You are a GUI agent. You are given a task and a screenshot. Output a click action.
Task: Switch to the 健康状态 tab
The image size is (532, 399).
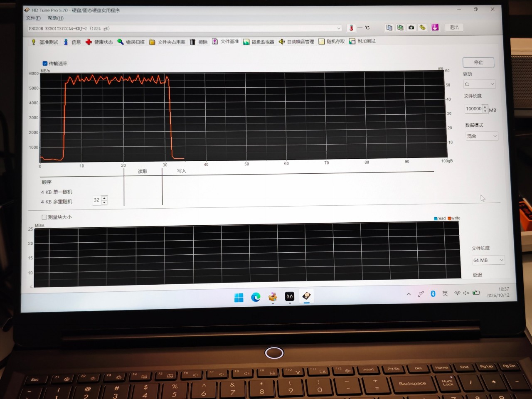pyautogui.click(x=99, y=42)
